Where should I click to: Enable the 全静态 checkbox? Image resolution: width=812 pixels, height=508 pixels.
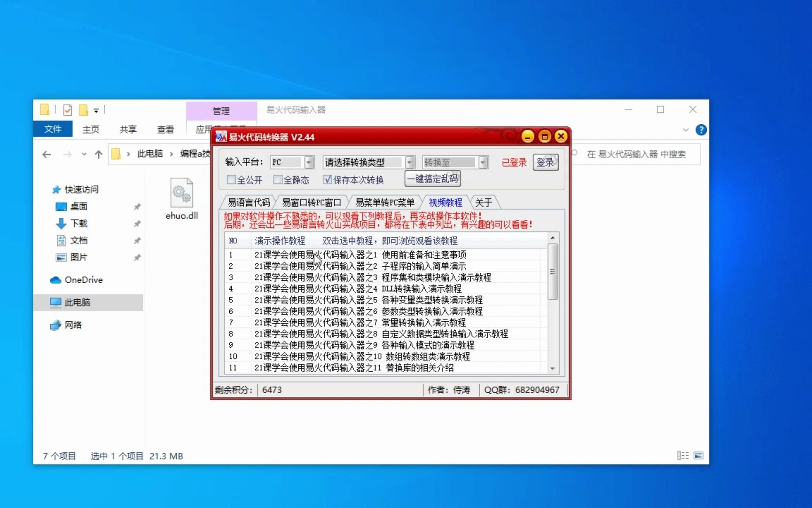(278, 180)
